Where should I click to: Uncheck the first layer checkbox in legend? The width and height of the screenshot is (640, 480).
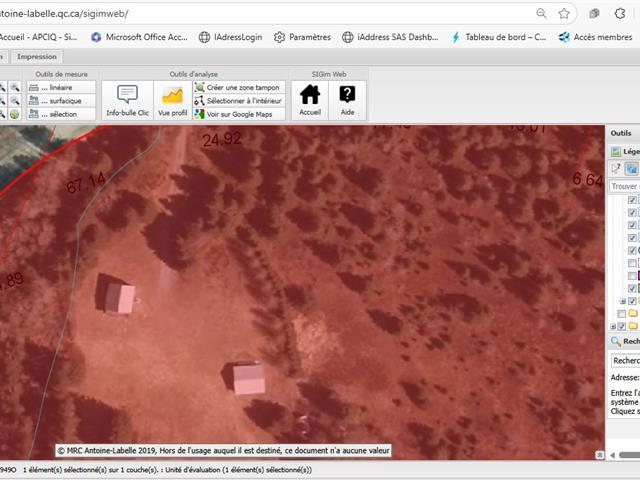pos(632,201)
